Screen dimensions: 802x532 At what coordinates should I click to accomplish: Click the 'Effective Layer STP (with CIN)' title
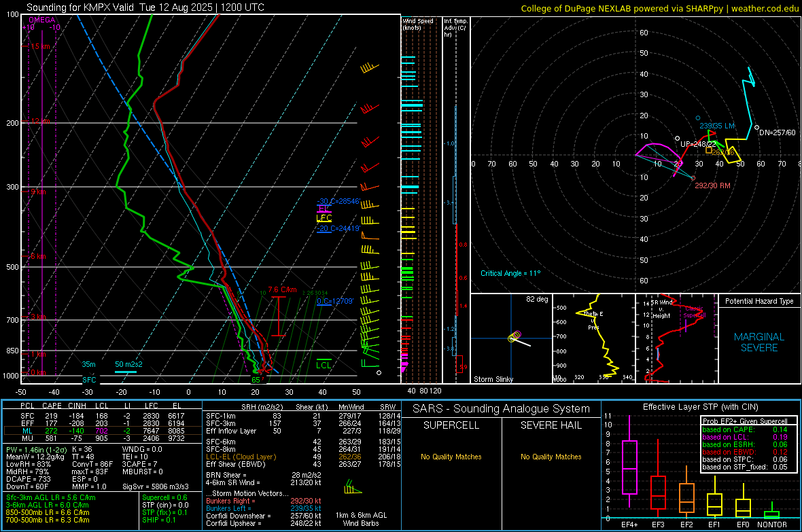701,407
